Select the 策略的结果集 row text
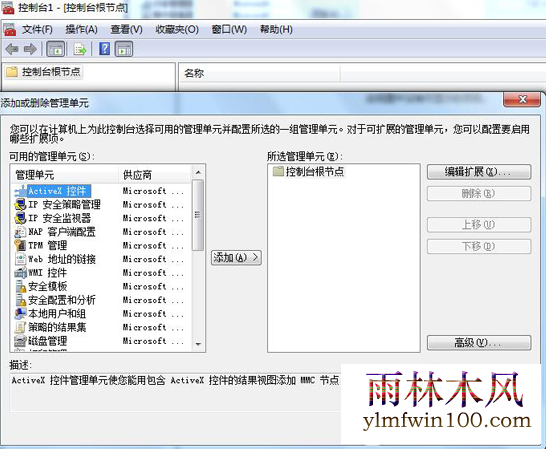 [57, 327]
